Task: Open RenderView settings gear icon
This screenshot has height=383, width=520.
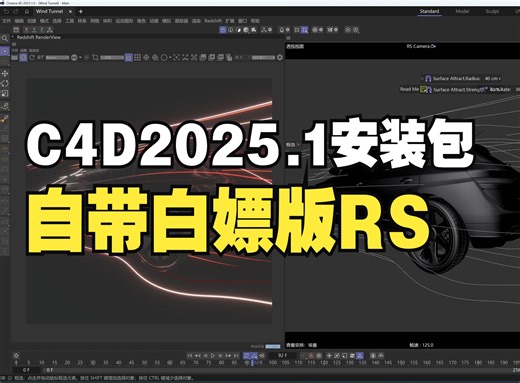Action: [x=280, y=57]
